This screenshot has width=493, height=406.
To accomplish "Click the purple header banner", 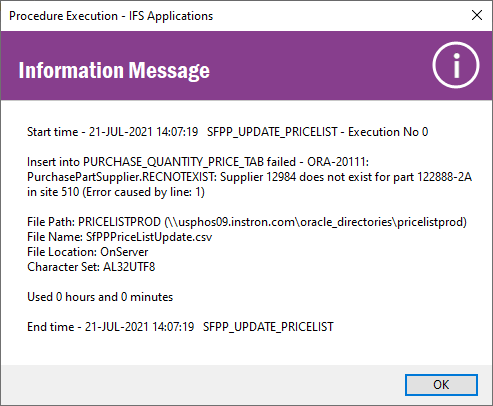I will pos(246,66).
